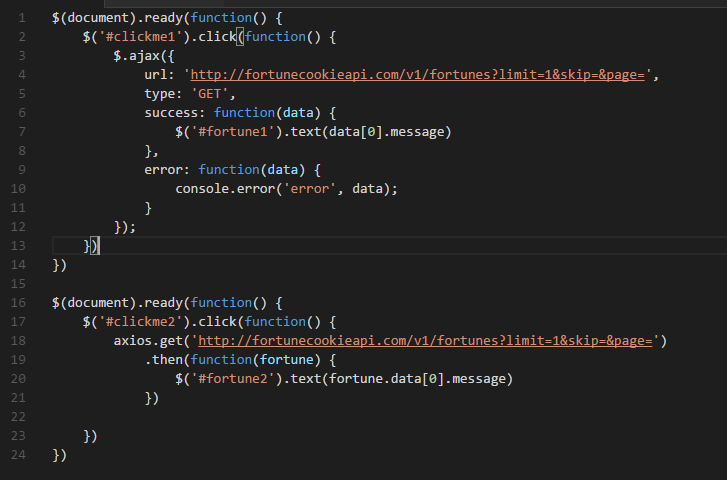This screenshot has width=727, height=480.
Task: Click the function keyword on line 2
Action: point(275,37)
